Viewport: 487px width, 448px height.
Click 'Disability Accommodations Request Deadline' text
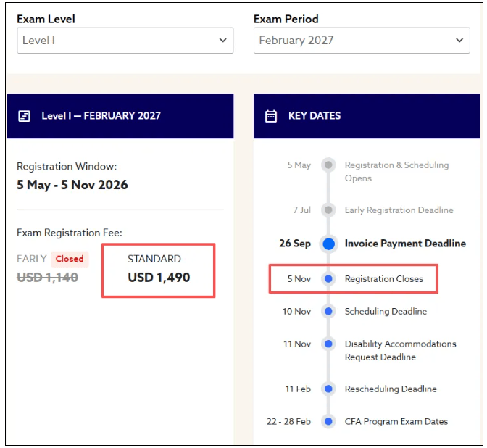[x=400, y=350]
